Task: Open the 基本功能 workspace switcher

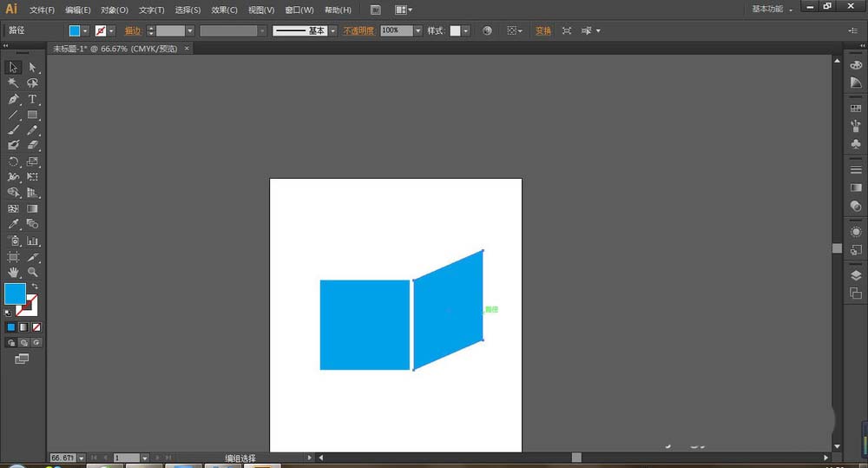Action: [772, 9]
